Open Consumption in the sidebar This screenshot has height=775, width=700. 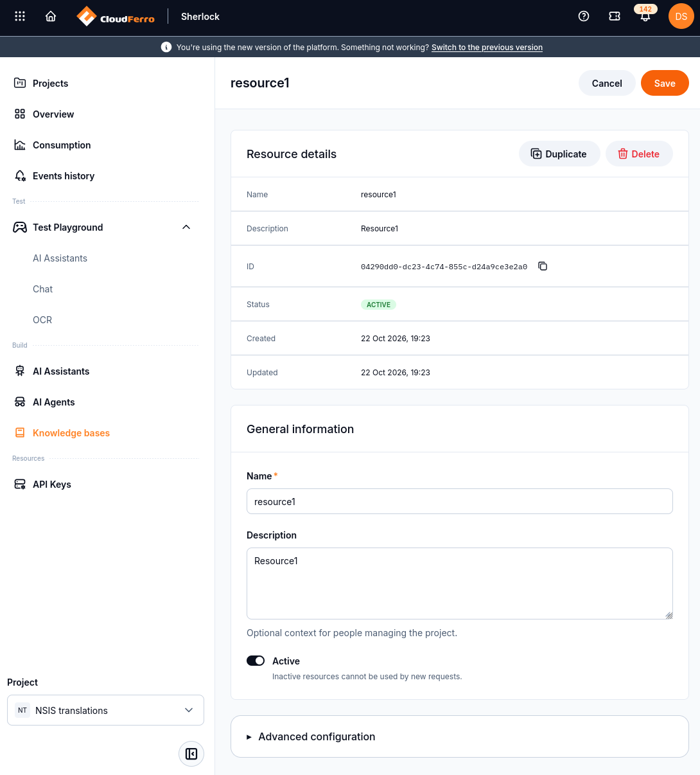pos(62,145)
